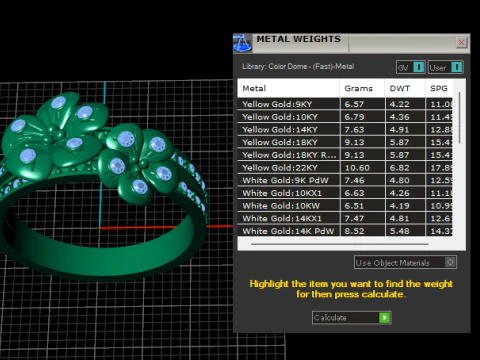Select the White Gold:10KX1 row

345,193
